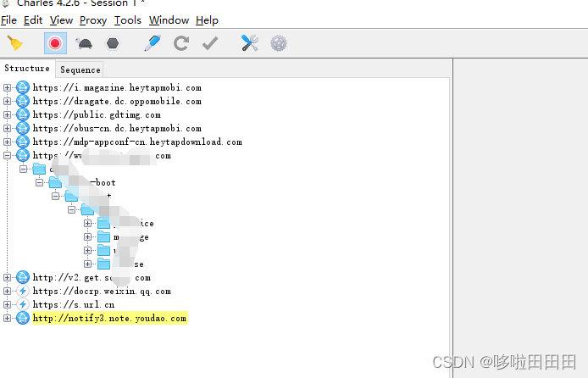Collapse the blurred https host node
This screenshot has width=588, height=378.
click(7, 155)
